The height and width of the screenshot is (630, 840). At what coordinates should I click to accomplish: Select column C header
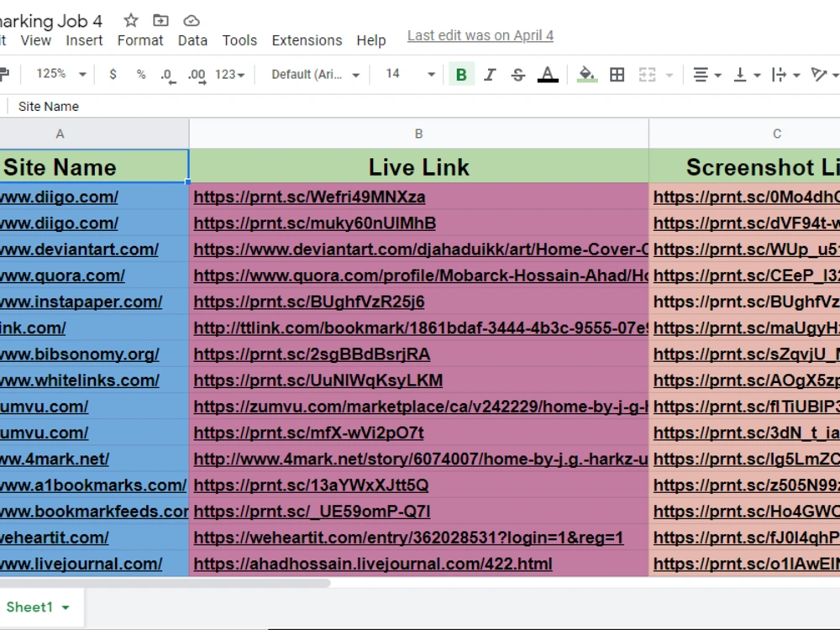[x=744, y=134]
